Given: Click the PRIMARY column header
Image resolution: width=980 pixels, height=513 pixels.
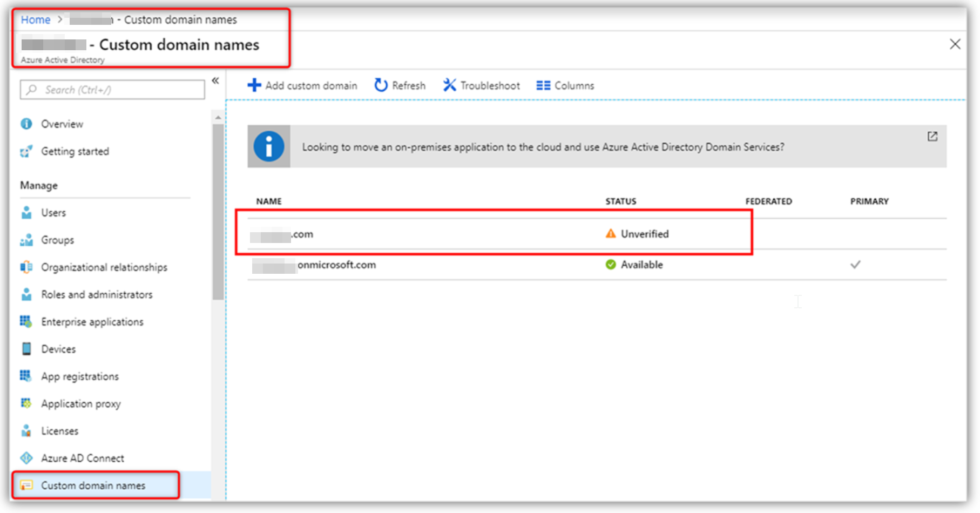Looking at the screenshot, I should (869, 201).
